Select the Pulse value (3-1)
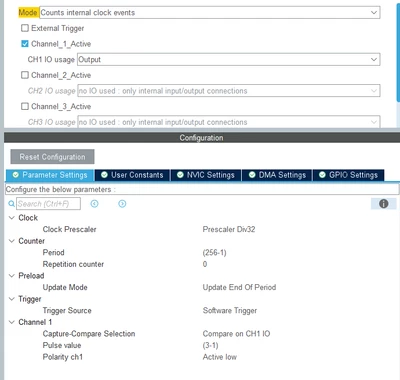This screenshot has height=380, width=400. [x=210, y=345]
